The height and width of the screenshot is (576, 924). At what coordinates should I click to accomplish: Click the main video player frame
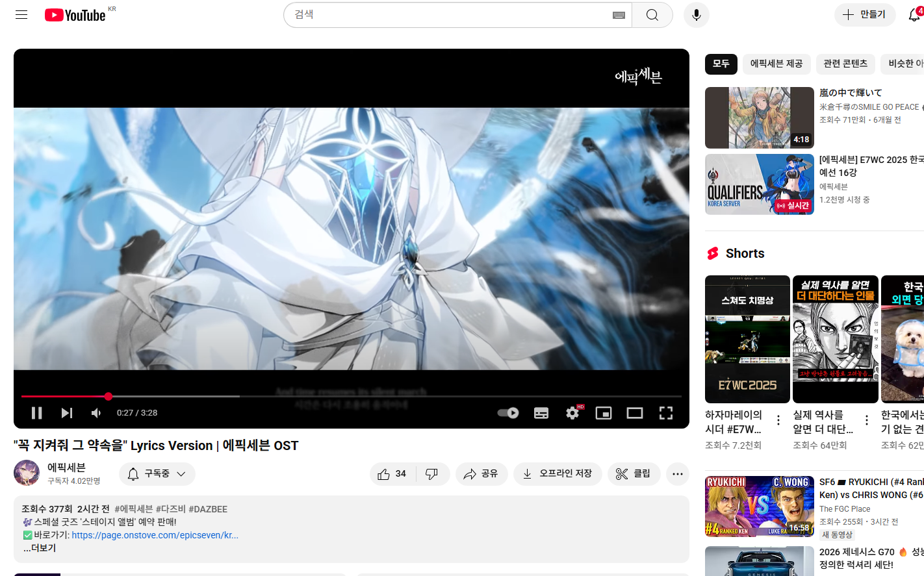pyautogui.click(x=352, y=238)
